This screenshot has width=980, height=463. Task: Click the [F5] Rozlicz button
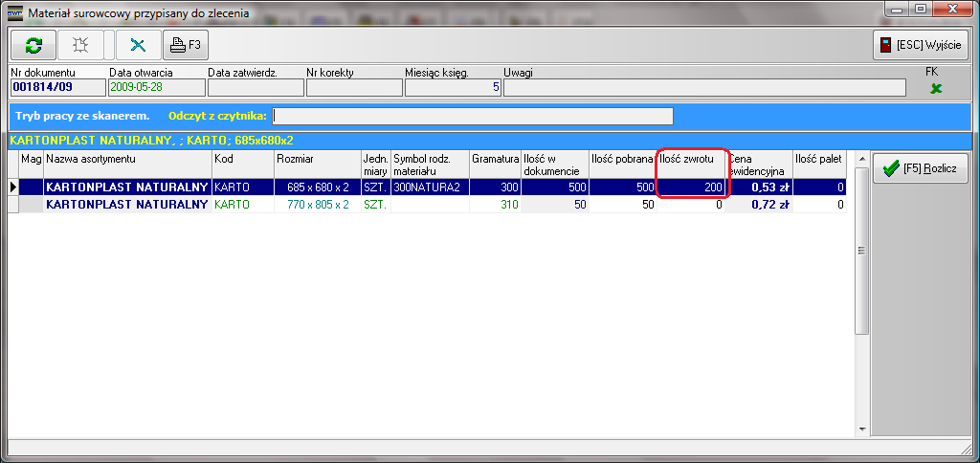click(921, 169)
